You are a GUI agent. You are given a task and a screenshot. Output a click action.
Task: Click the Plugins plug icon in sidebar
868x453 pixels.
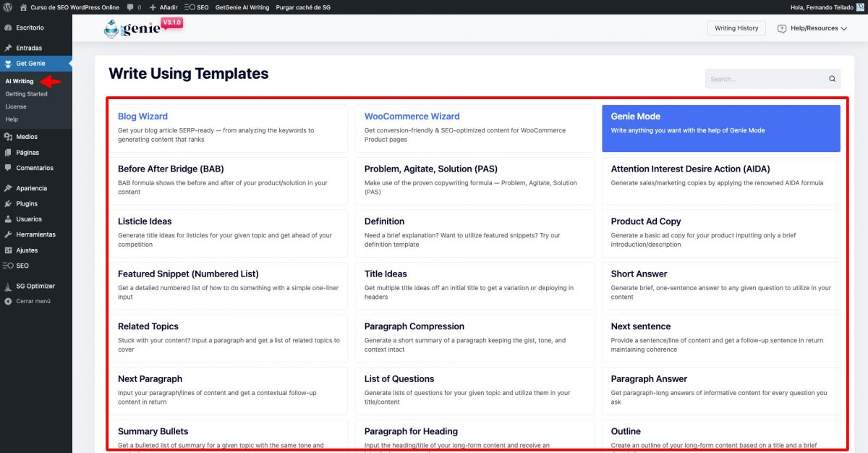tap(7, 204)
